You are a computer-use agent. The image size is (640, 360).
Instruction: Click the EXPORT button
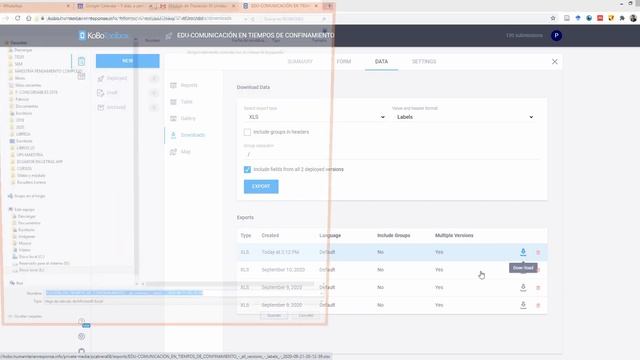point(261,187)
